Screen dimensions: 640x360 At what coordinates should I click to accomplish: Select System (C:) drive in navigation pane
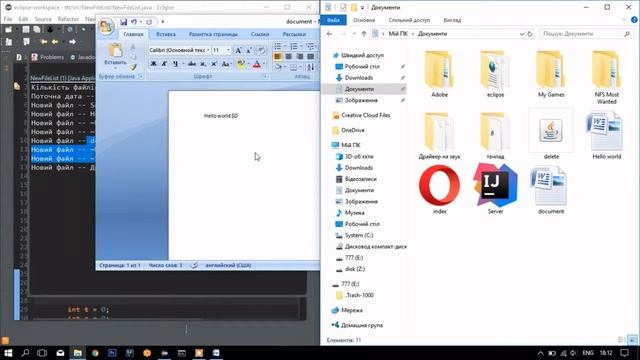point(354,235)
